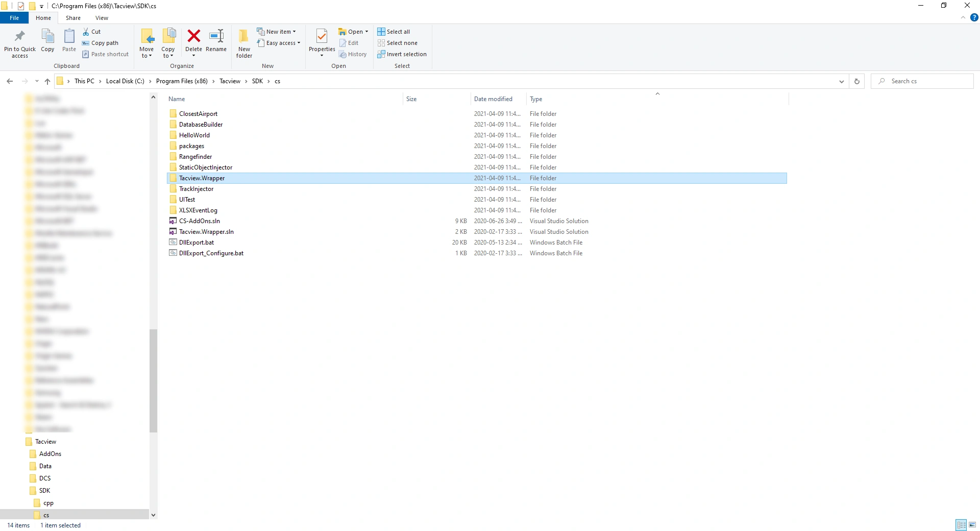Navigate to Local Disk (C:) breadcrumb
980x531 pixels.
tap(125, 81)
